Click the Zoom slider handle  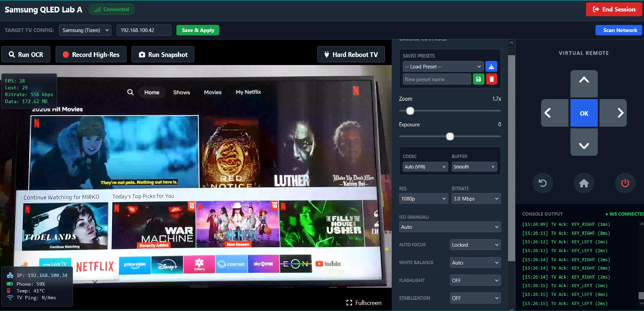(410, 111)
